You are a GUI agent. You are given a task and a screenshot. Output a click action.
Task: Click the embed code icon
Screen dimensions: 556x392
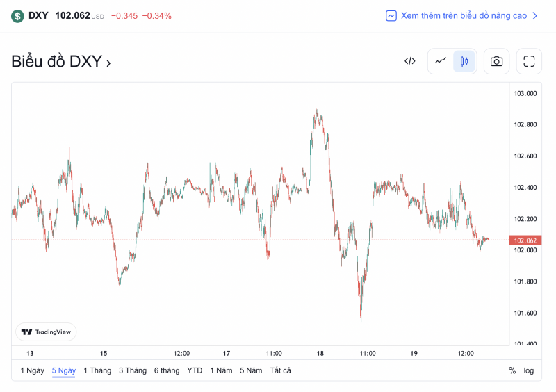pos(410,61)
